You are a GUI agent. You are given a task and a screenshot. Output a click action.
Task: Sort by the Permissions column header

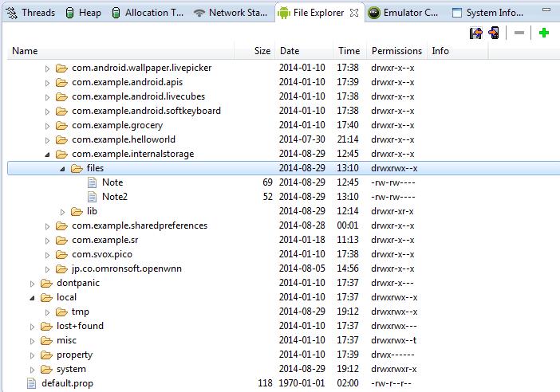pyautogui.click(x=396, y=51)
